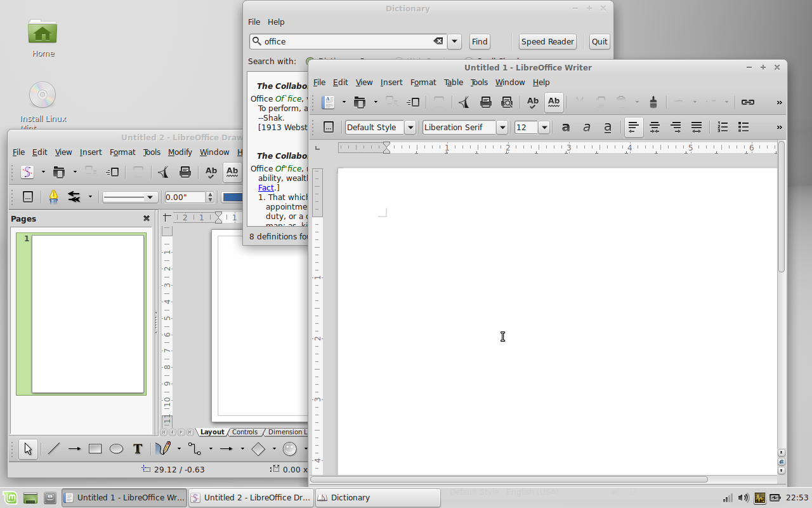Toggle automatic spellchecking in Writer
The image size is (812, 508).
553,102
